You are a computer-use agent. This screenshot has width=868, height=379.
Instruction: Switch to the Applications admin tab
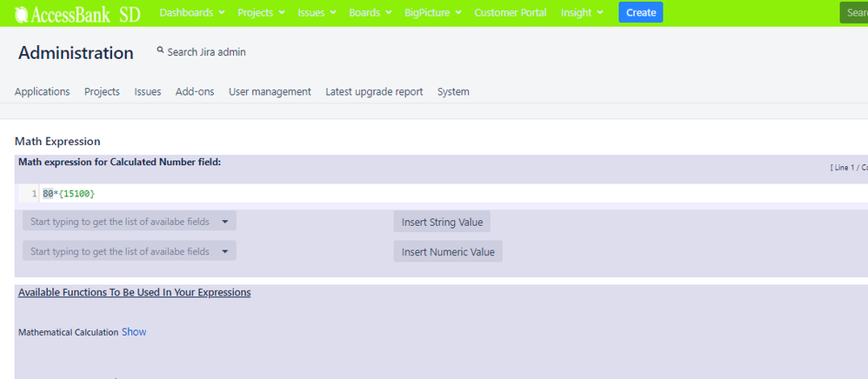pyautogui.click(x=42, y=92)
